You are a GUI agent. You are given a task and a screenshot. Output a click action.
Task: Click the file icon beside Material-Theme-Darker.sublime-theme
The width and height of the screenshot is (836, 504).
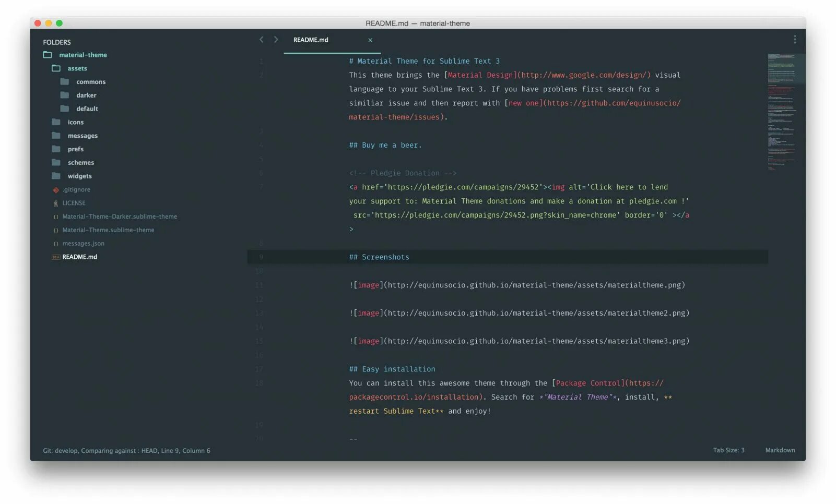56,217
